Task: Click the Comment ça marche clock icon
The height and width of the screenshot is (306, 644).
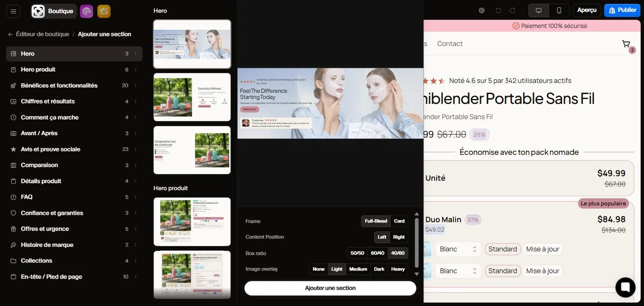Action: click(13, 117)
